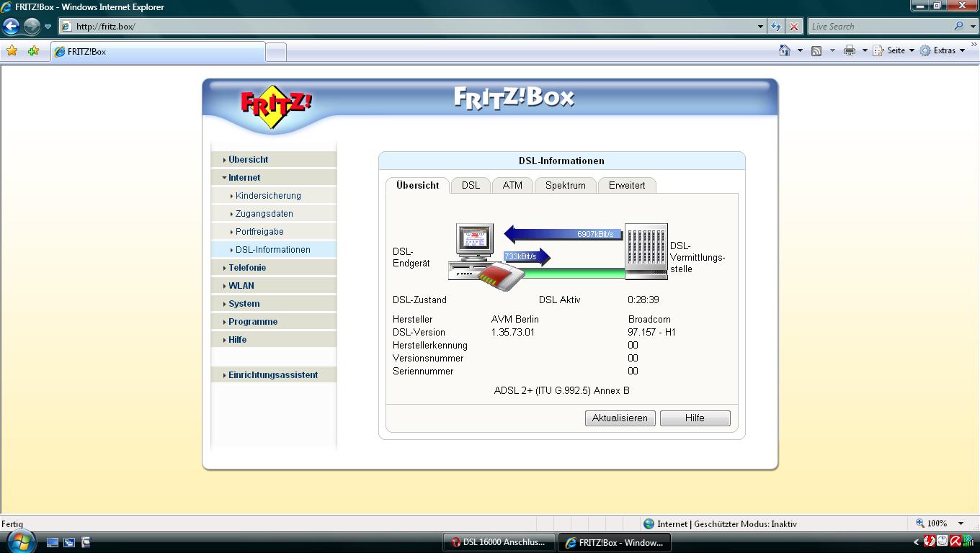Switch to the Spektrum tab
This screenshot has height=553, width=980.
[x=565, y=186]
